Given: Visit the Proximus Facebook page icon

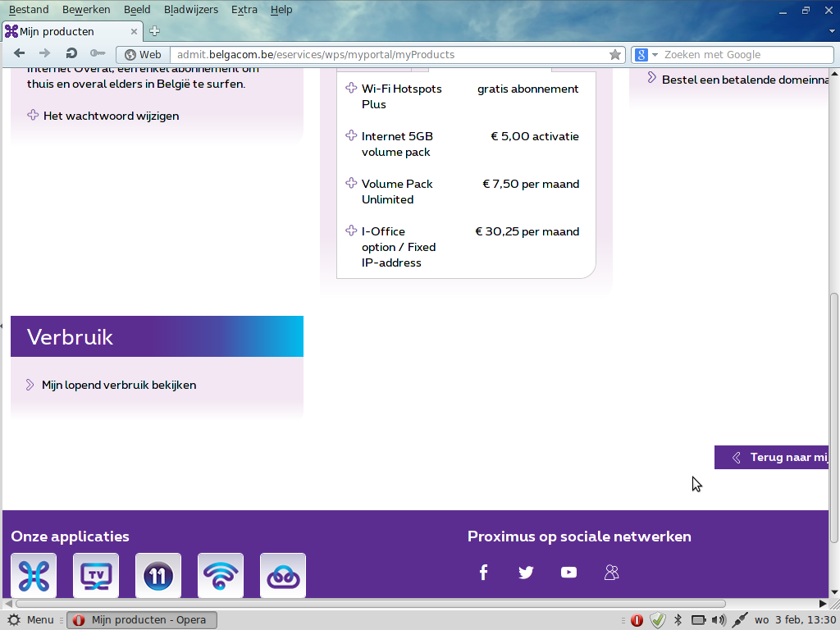Looking at the screenshot, I should pos(483,573).
